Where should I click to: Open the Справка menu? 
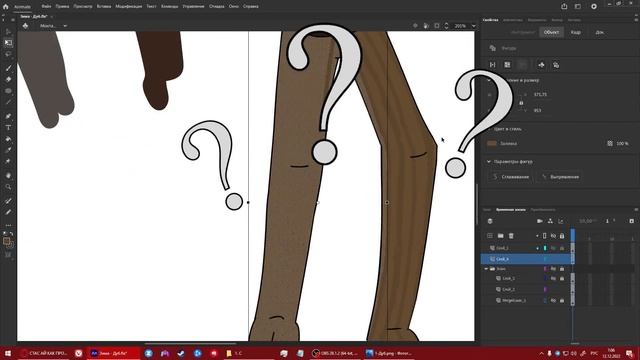coord(251,7)
